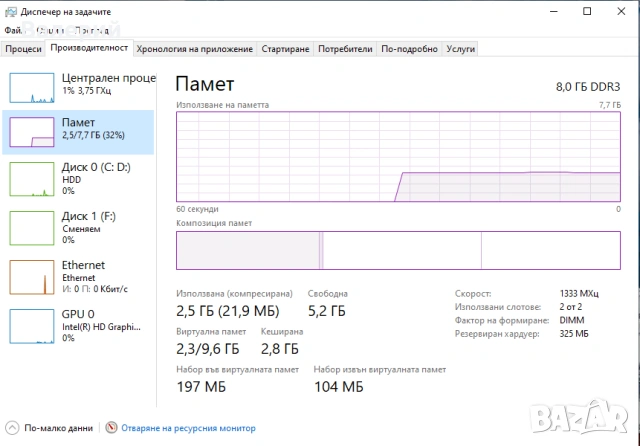Click the 197 МБ paged pool value
This screenshot has height=446, width=640.
coord(201,387)
